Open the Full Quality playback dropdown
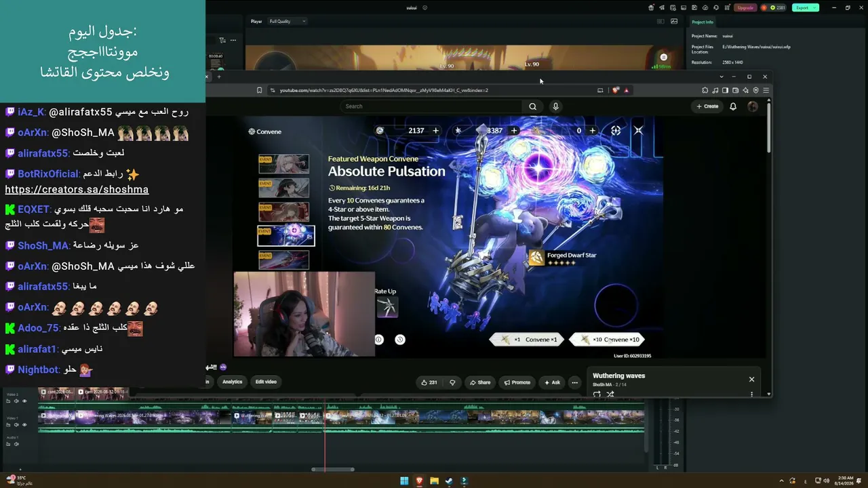The image size is (868, 488). (288, 21)
